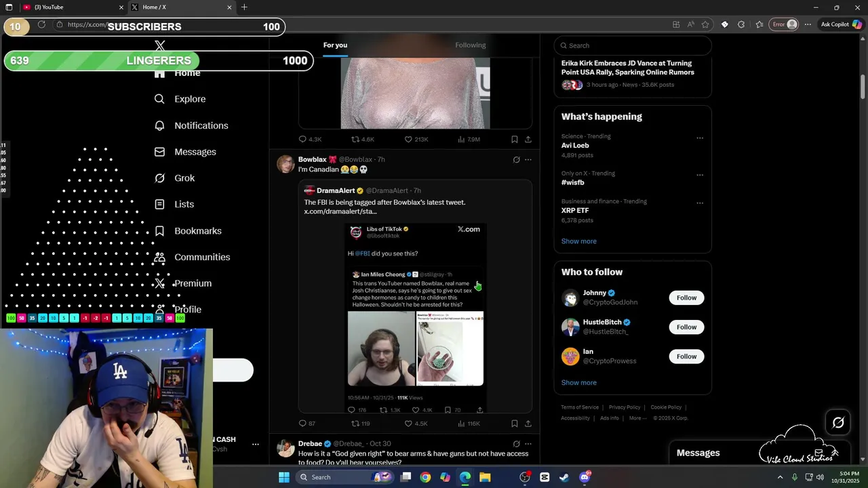Open Communities in the sidebar

pos(192,257)
